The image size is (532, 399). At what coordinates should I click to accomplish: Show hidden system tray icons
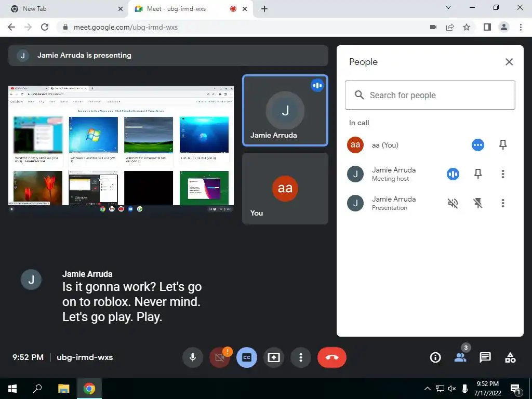tap(428, 389)
